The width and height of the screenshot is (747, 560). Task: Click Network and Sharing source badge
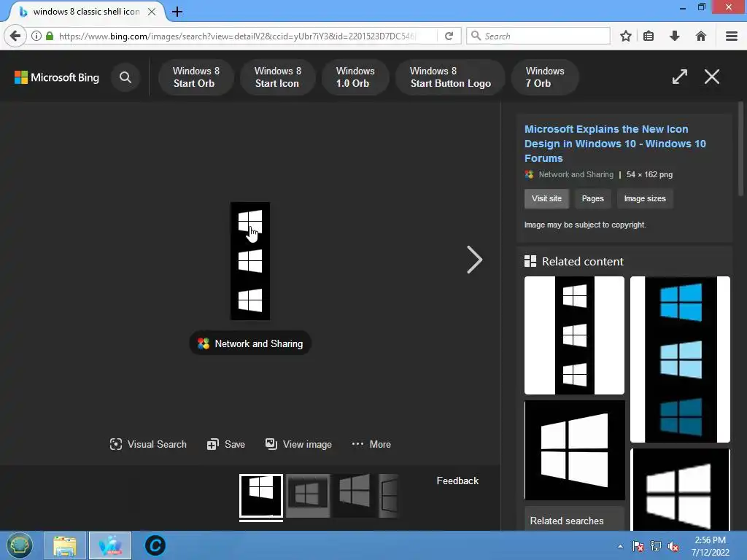[x=250, y=343]
